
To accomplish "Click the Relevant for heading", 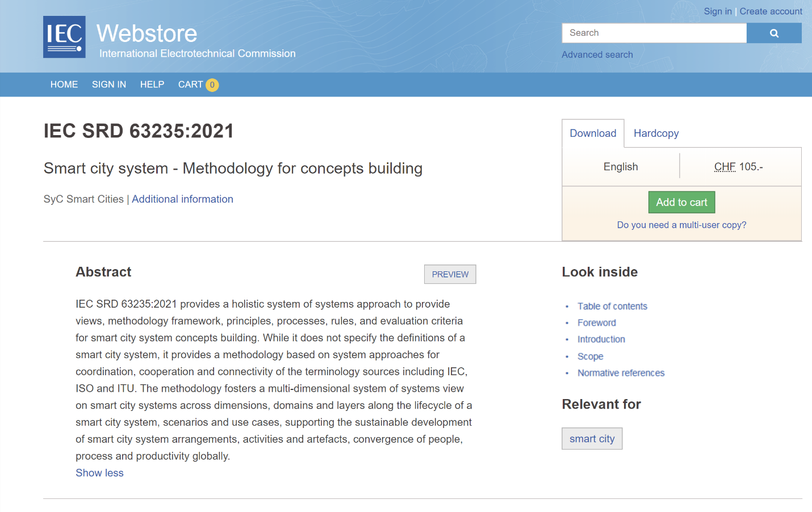I will pyautogui.click(x=601, y=404).
